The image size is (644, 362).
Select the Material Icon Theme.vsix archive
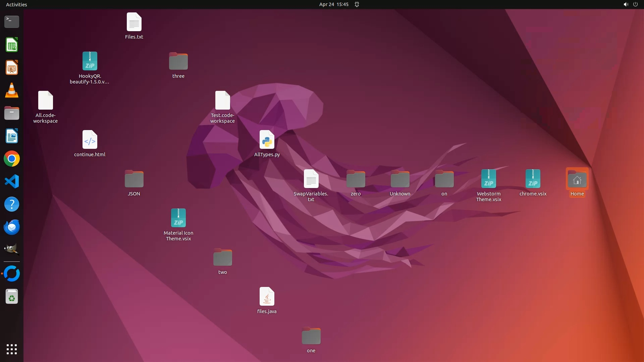point(178,218)
